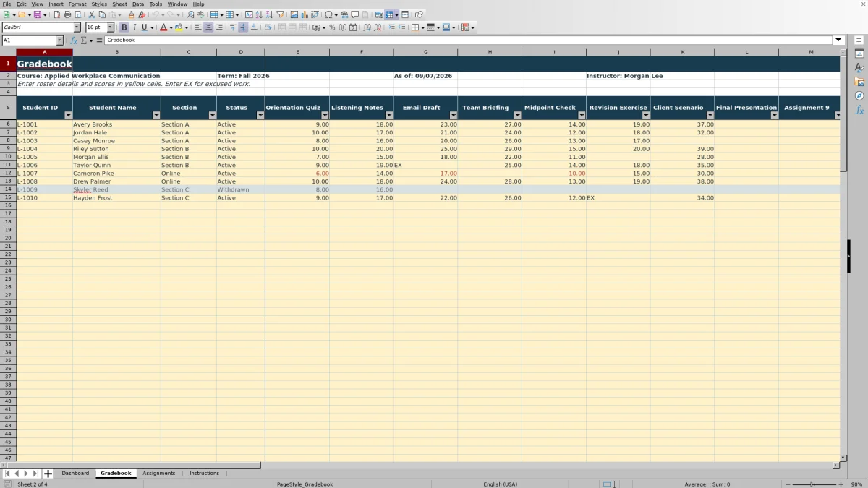
Task: Click the Zoom out minus button
Action: point(787,484)
